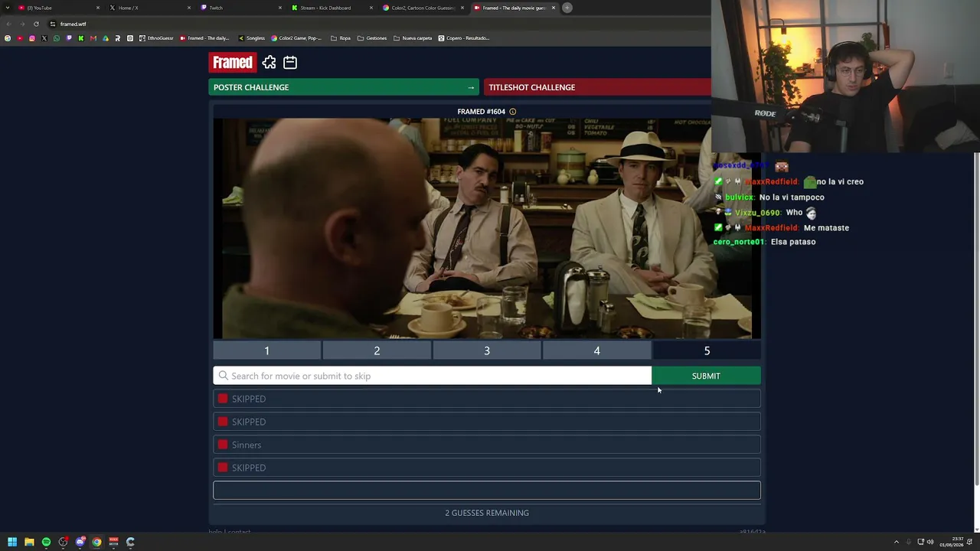The width and height of the screenshot is (980, 551).
Task: Click the Framed logo
Action: click(x=232, y=63)
